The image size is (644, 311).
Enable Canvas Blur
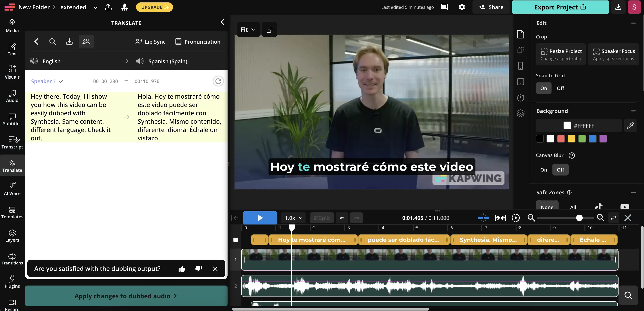[543, 170]
